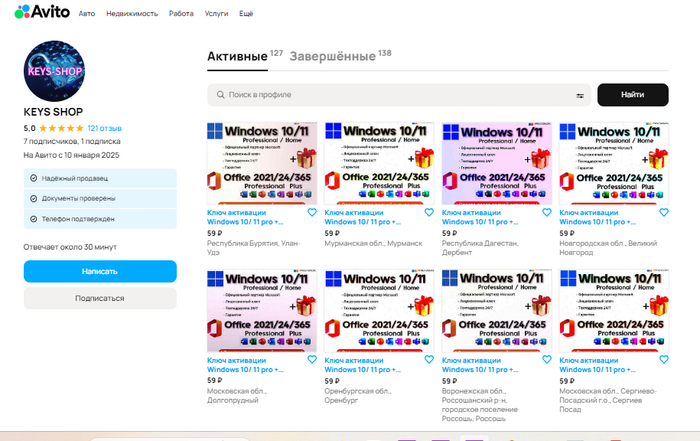Open search filter settings icon
The width and height of the screenshot is (700, 441).
coord(580,95)
